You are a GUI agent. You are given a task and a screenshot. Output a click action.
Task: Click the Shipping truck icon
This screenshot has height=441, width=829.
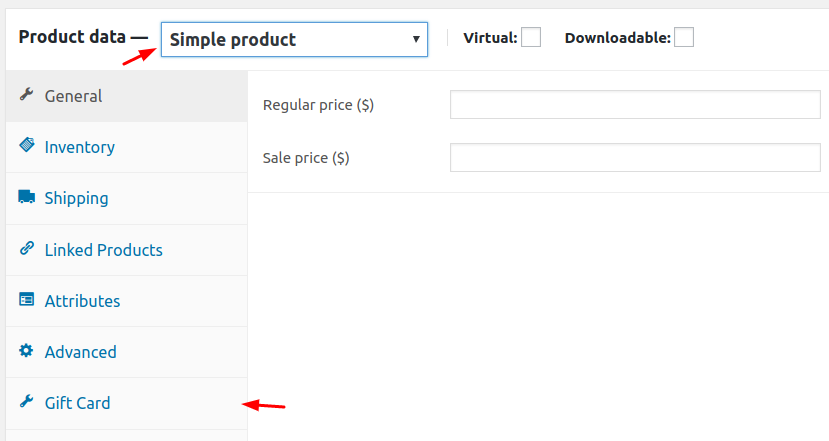tap(27, 197)
